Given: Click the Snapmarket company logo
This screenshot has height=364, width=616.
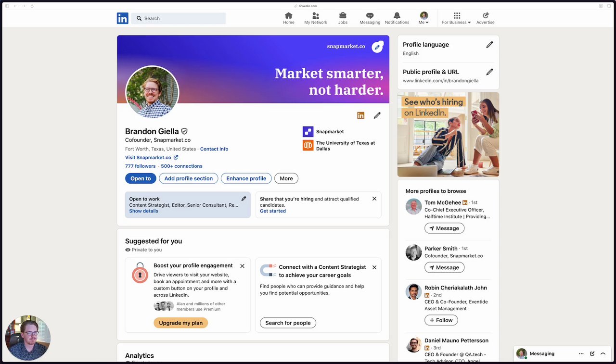Looking at the screenshot, I should [x=308, y=131].
